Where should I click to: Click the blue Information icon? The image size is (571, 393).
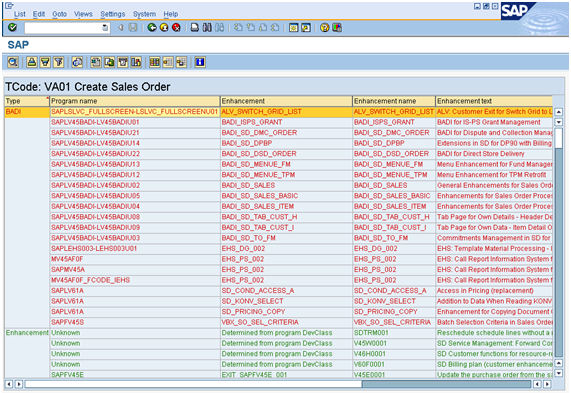(x=200, y=62)
